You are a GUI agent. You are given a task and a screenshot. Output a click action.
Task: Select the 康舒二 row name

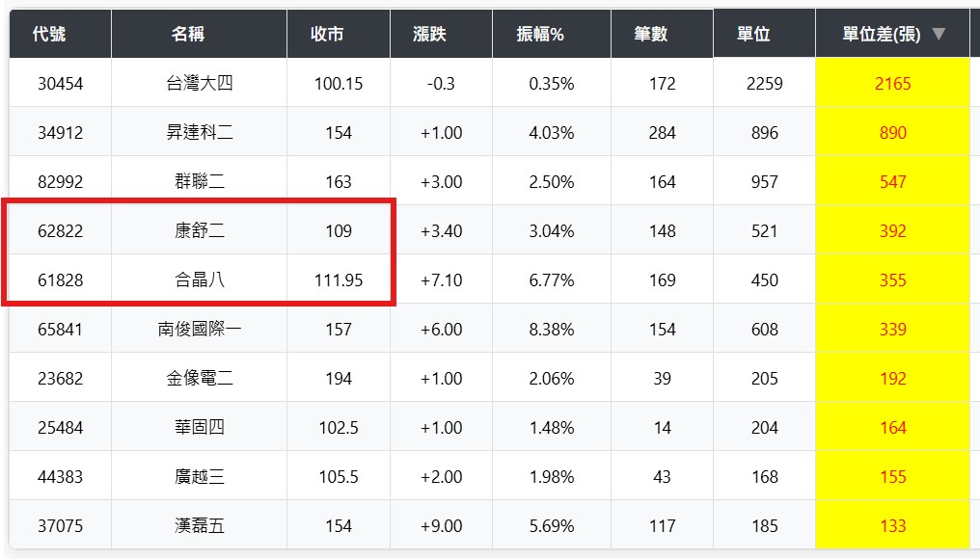200,231
